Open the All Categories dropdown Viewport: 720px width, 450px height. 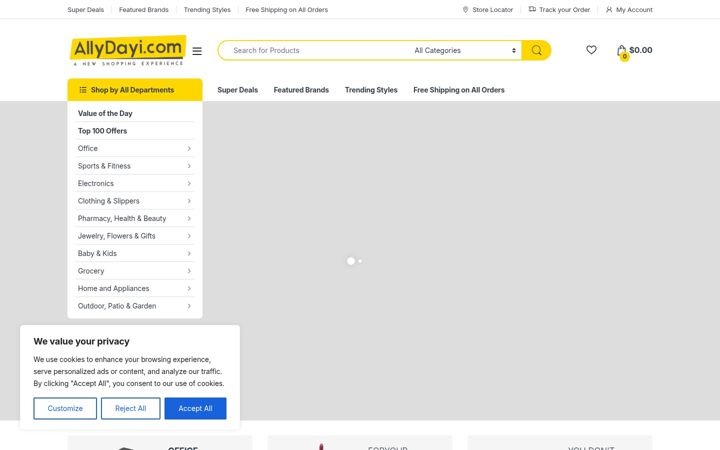(x=465, y=51)
